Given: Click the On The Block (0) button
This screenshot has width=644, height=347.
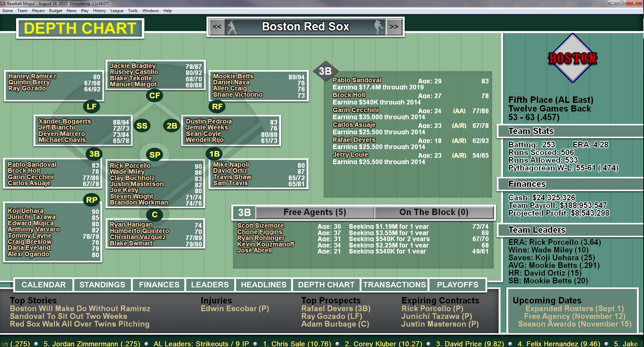Looking at the screenshot, I should click(x=434, y=212).
